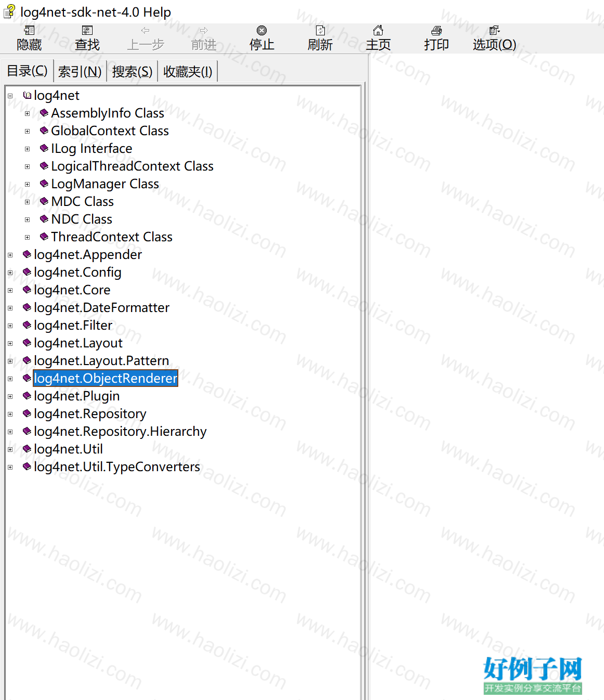The height and width of the screenshot is (700, 604).
Task: Click the log4net.Filter book icon
Action: [x=27, y=325]
